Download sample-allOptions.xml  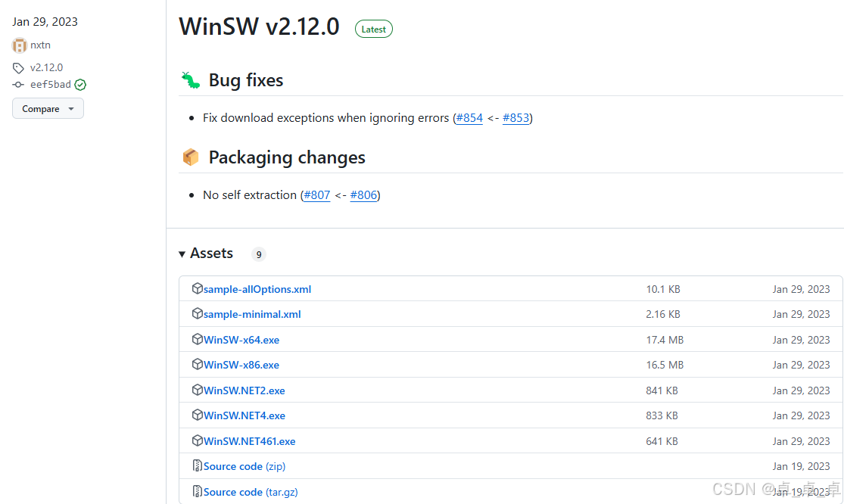tap(257, 289)
